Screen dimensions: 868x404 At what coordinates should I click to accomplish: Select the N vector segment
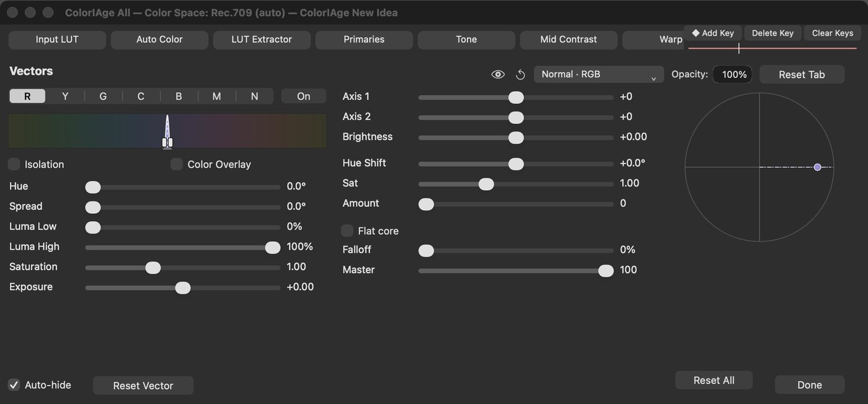[254, 96]
